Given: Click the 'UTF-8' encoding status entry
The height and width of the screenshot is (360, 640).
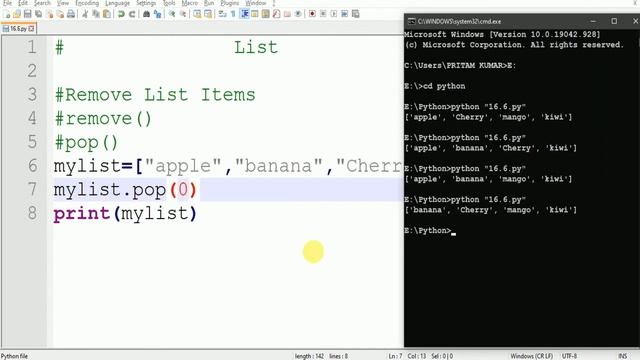Looking at the screenshot, I should pyautogui.click(x=569, y=356).
